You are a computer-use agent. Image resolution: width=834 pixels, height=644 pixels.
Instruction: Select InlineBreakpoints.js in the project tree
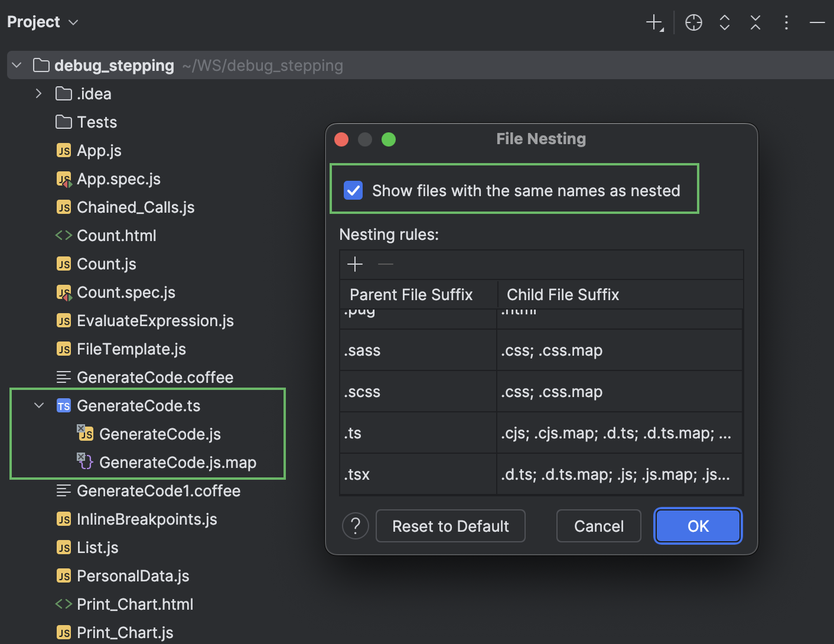tap(147, 519)
